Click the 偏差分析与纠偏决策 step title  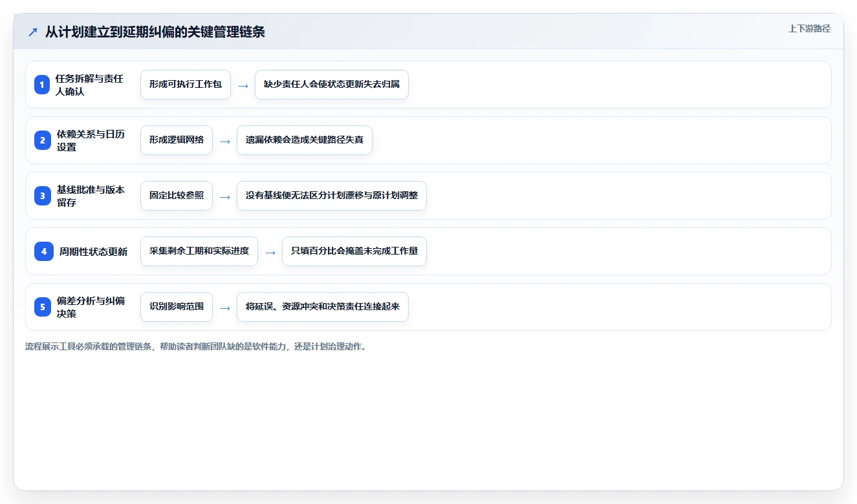(x=91, y=307)
